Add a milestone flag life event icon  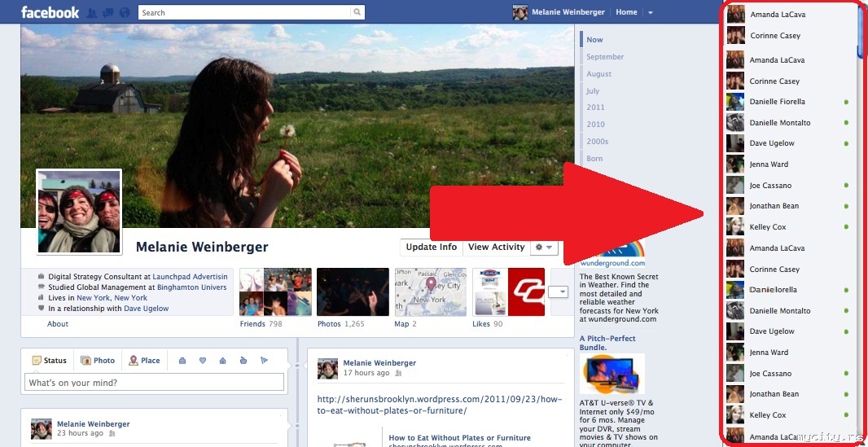[264, 361]
